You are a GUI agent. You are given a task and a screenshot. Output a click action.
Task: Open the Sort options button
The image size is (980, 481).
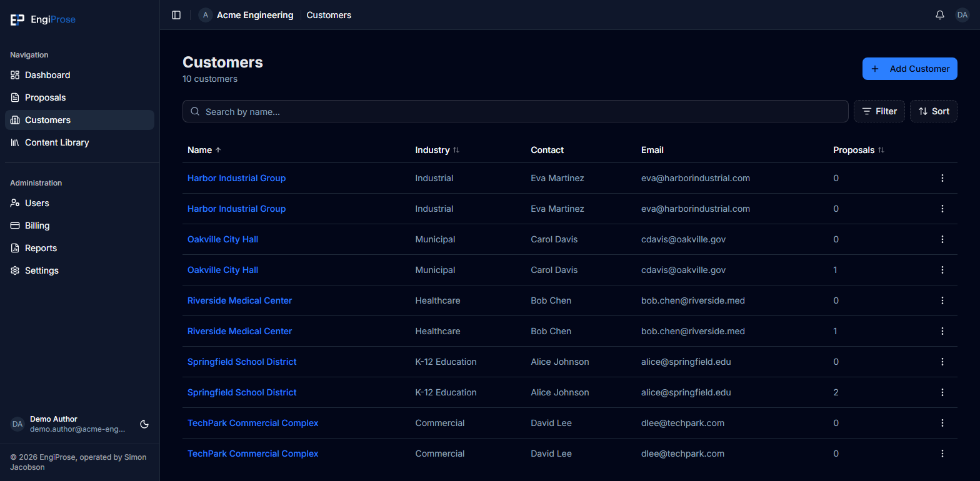(934, 111)
